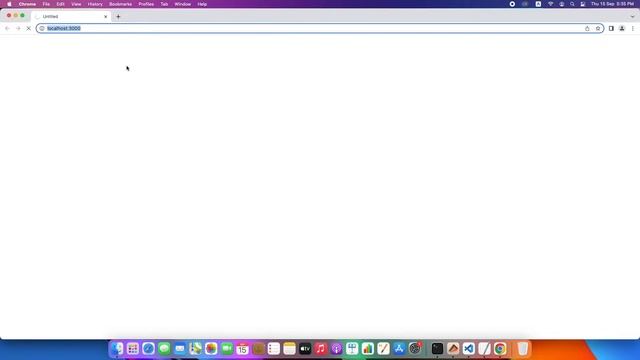Click the site information icon in address bar

(x=42, y=28)
